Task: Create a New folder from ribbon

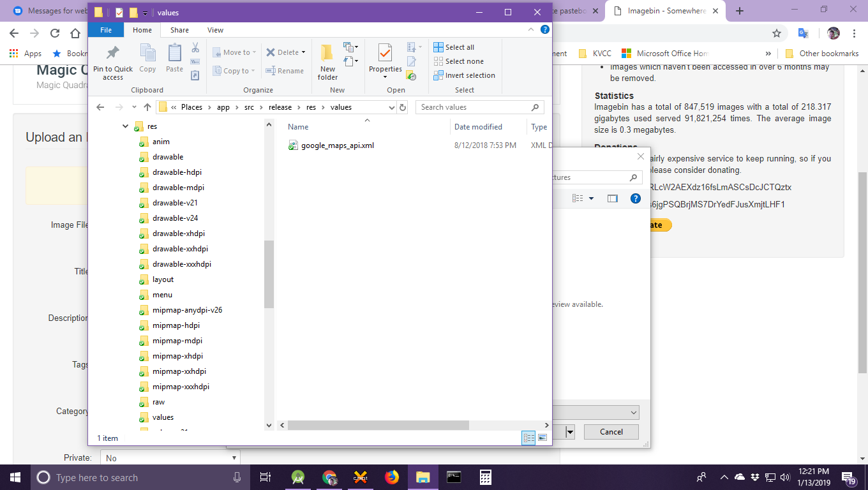Action: [x=327, y=63]
